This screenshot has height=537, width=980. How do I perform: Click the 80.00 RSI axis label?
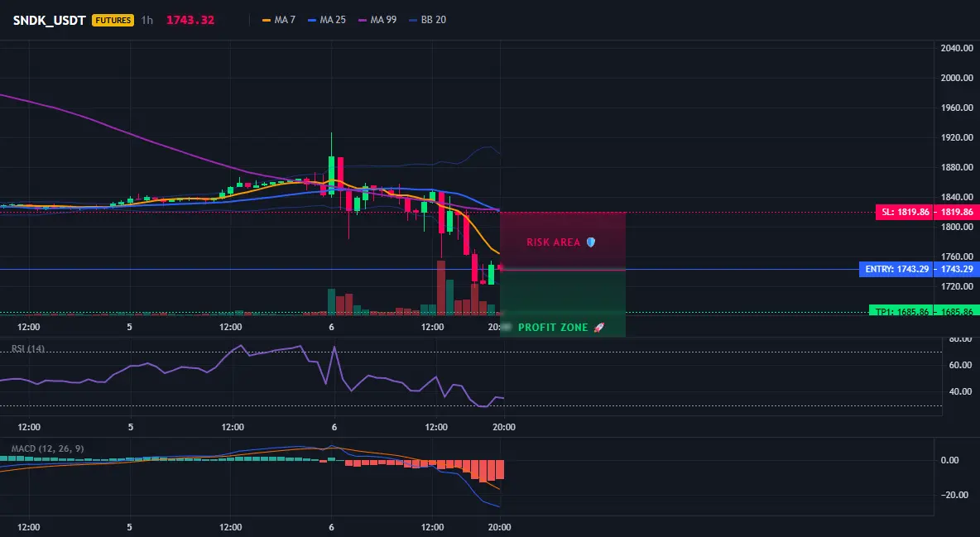pyautogui.click(x=961, y=339)
